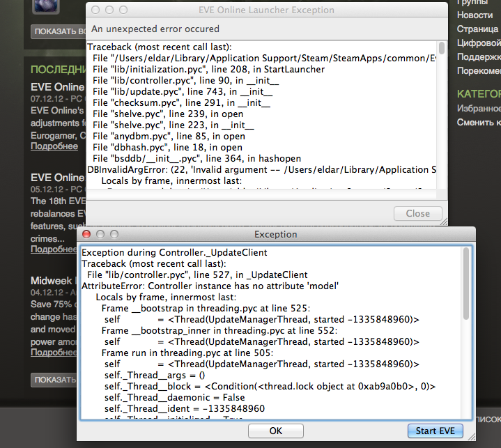Viewport: 501px width, 448px height.
Task: Click the top ПОКАЗАТЬ button near avatar
Action: (x=58, y=32)
